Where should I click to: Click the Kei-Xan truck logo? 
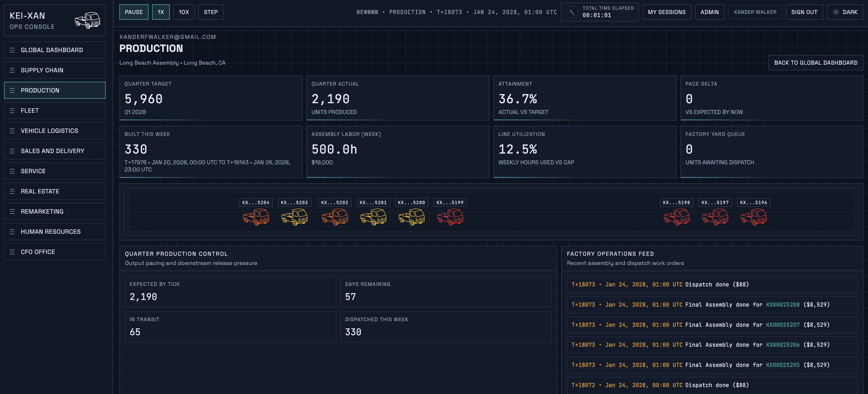tap(88, 20)
